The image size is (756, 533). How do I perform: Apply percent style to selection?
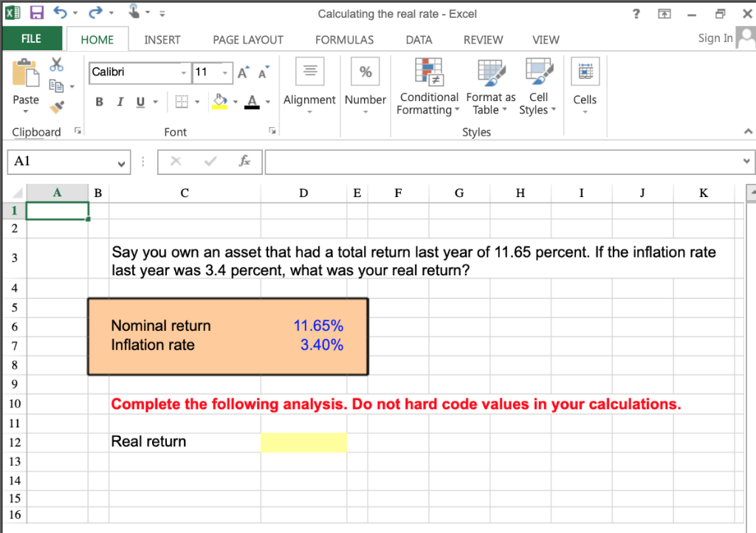365,72
